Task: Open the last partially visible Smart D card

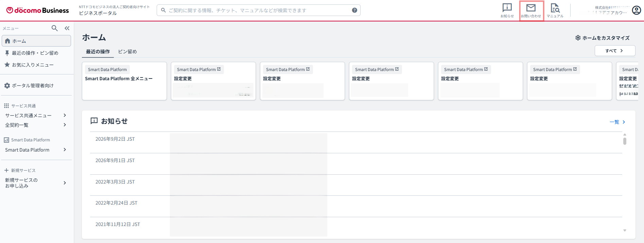Action: [x=627, y=81]
